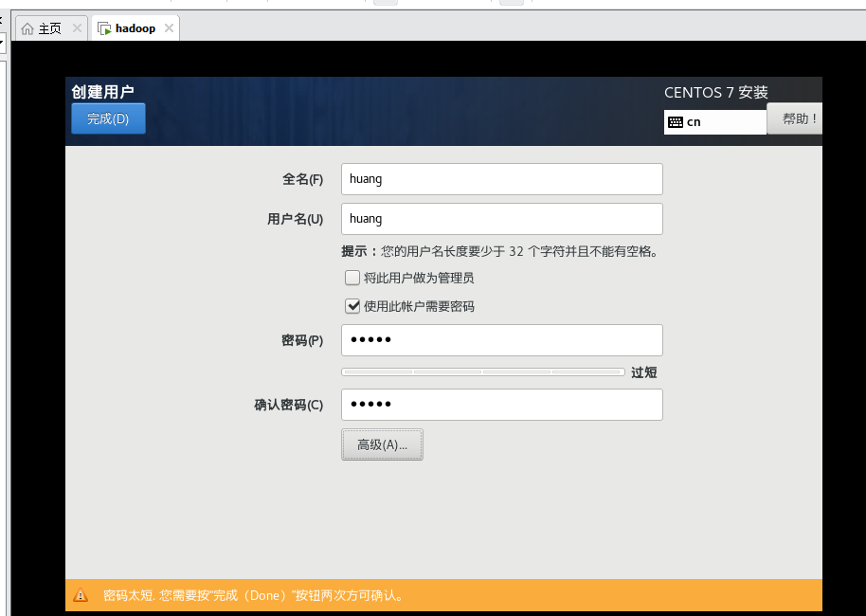Image resolution: width=866 pixels, height=616 pixels.
Task: Focus the 用户名(U) username field
Action: coord(502,219)
